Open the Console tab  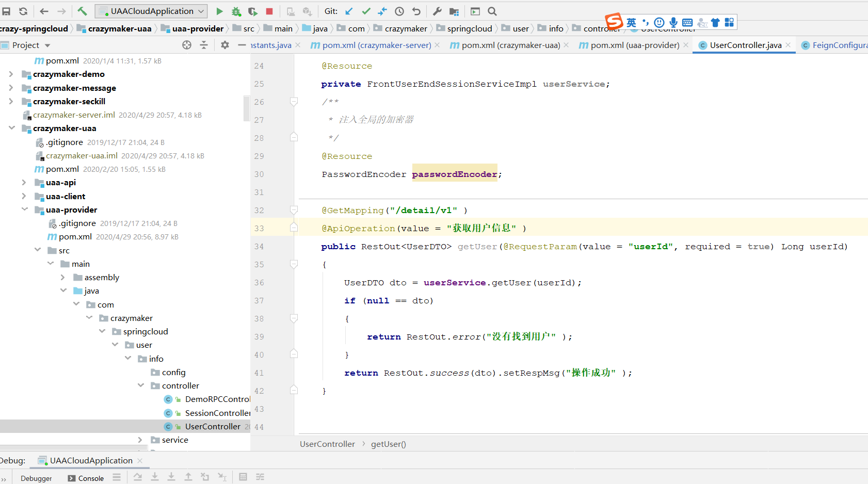click(86, 478)
